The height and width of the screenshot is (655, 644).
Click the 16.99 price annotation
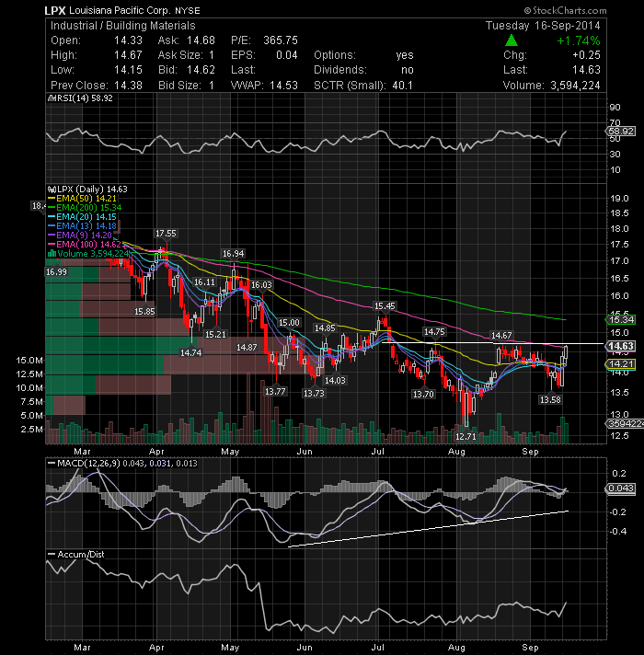click(56, 272)
